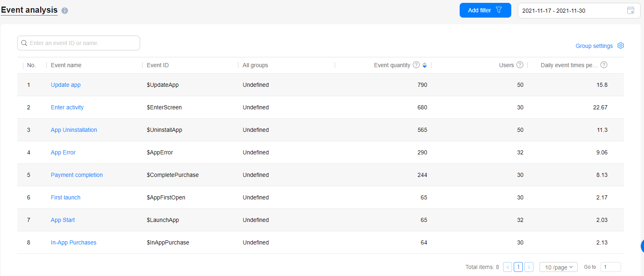Click the $AppError event ID cell
644x276 pixels.
pos(160,152)
